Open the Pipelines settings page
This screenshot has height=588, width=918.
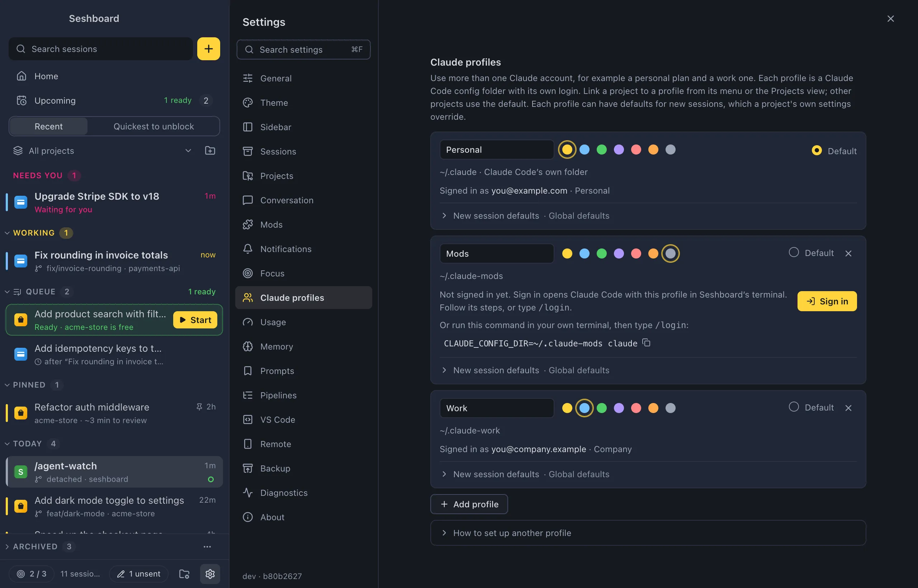pyautogui.click(x=304, y=395)
